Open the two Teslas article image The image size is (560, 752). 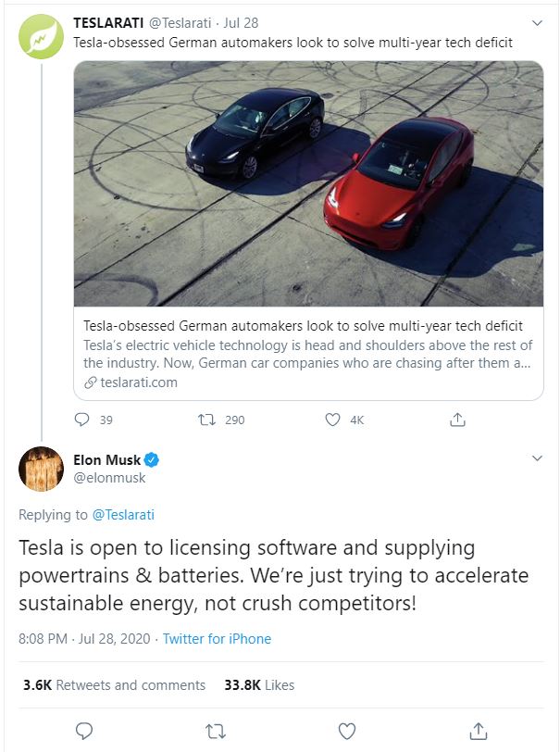(308, 183)
